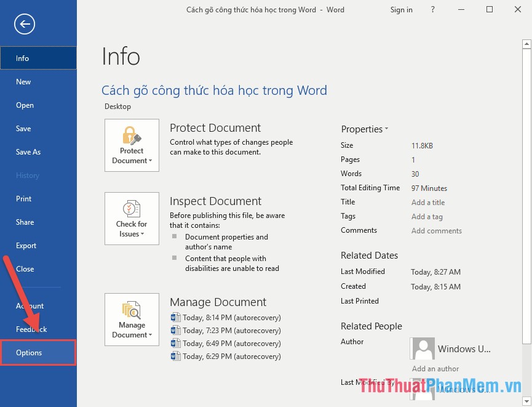Screen dimensions: 532x407
Task: Choose Close in the sidebar
Action: (x=38, y=268)
